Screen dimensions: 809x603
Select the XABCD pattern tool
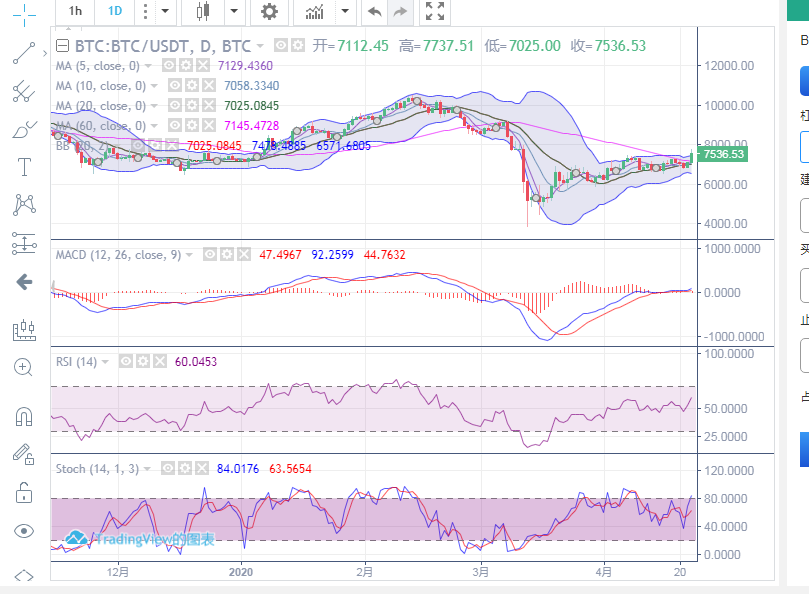(24, 204)
